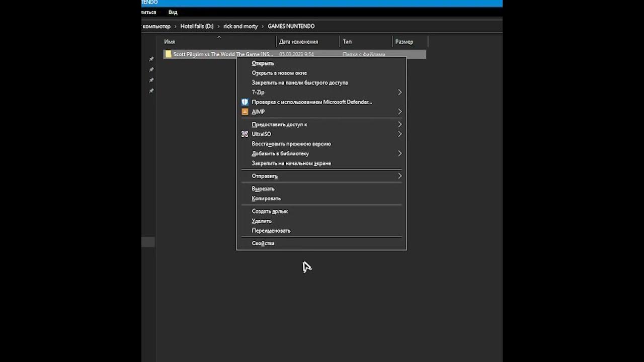The image size is (644, 362).
Task: Click the last pin icon in sidebar
Action: click(151, 91)
